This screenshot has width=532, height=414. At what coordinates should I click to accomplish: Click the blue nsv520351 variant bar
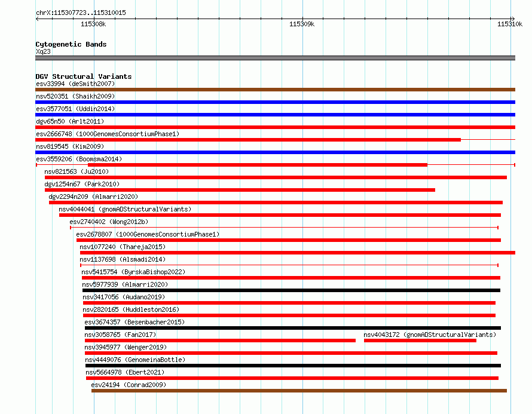(x=275, y=102)
